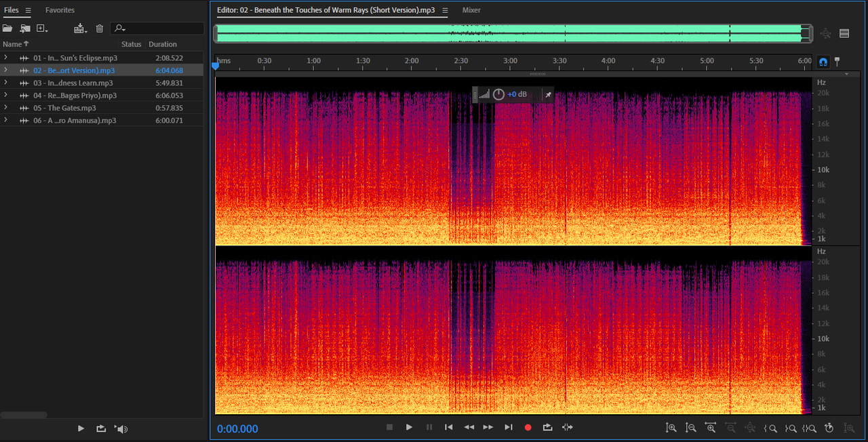This screenshot has width=868, height=442.
Task: Click the timeline ruler at 3:00
Action: point(510,61)
